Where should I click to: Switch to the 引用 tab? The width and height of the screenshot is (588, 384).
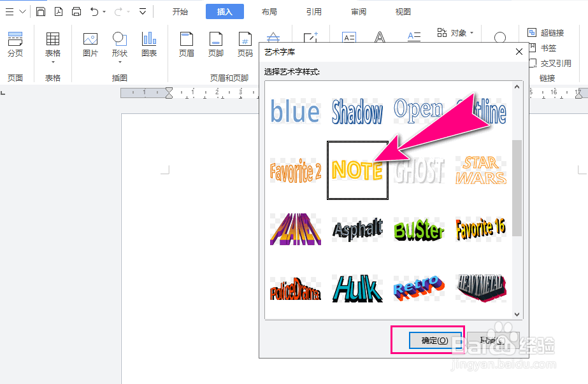pyautogui.click(x=314, y=11)
